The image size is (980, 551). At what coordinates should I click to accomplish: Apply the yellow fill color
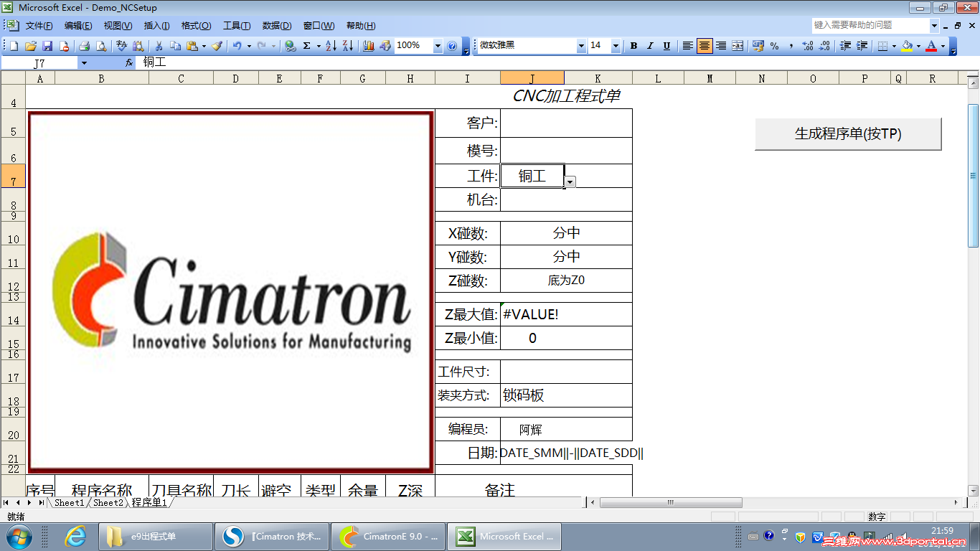(908, 46)
